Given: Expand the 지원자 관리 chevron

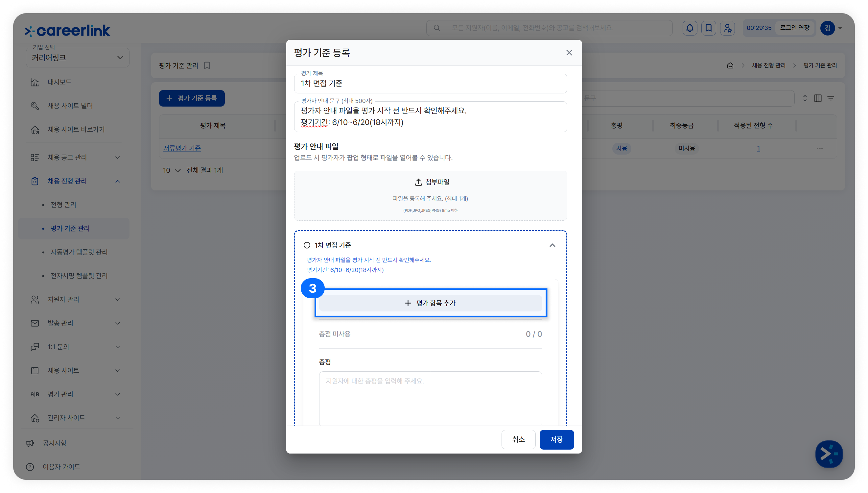Looking at the screenshot, I should (118, 300).
